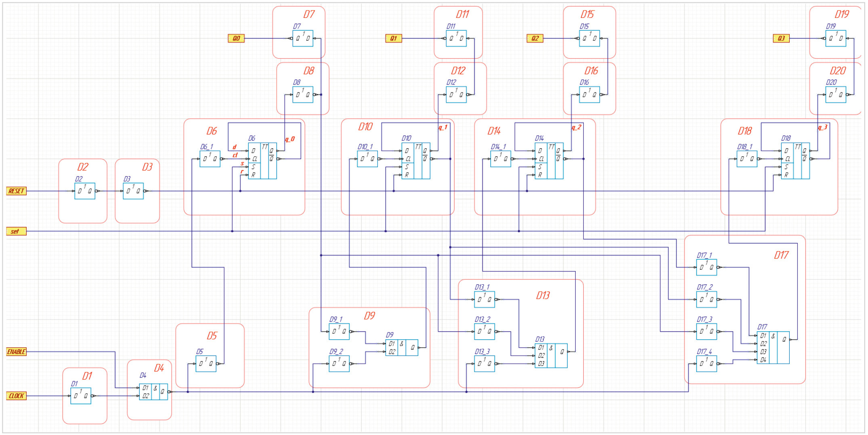Select the Q1 output port

(x=394, y=38)
